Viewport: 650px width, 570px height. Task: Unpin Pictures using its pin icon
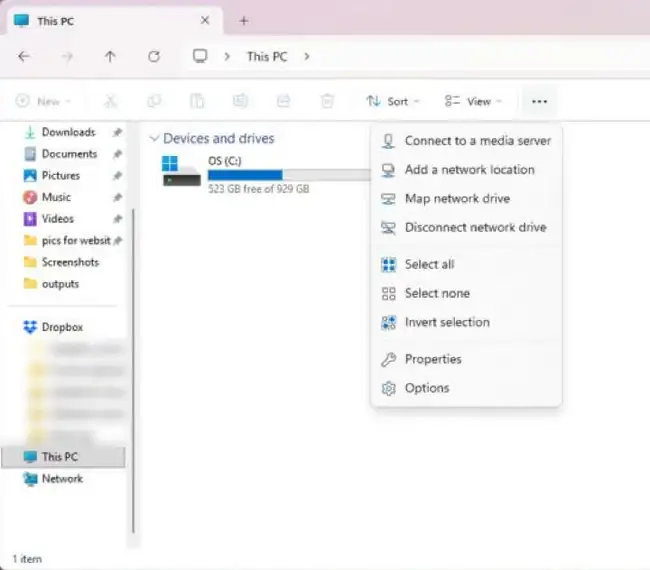point(117,175)
